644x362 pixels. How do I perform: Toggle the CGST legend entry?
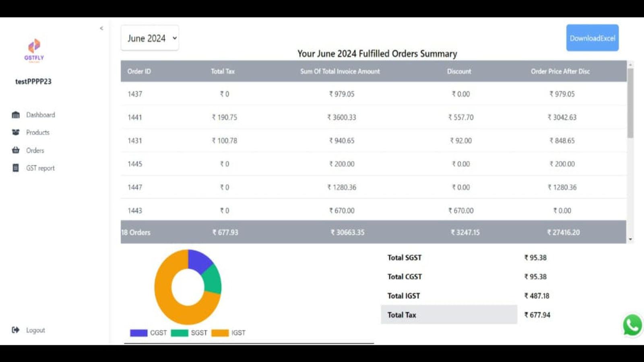click(148, 333)
